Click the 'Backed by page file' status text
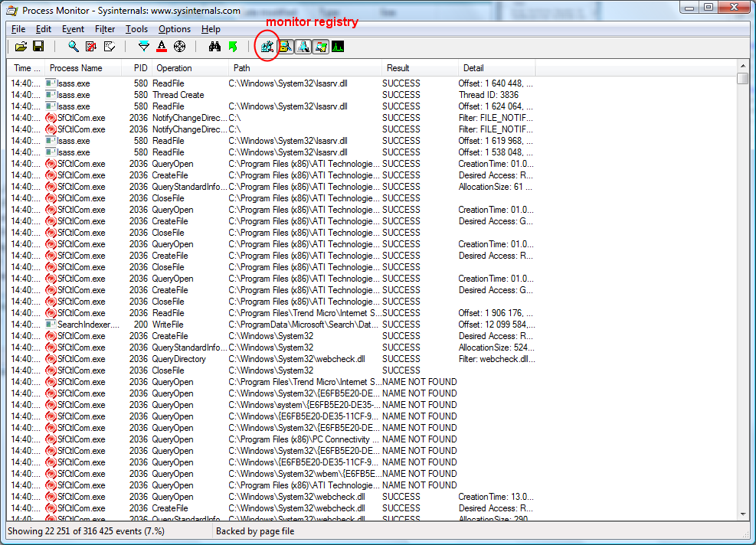756x545 pixels. point(255,531)
